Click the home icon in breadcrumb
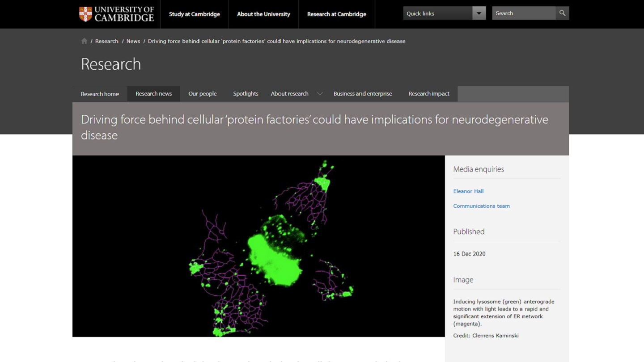The width and height of the screenshot is (644, 362). point(84,41)
